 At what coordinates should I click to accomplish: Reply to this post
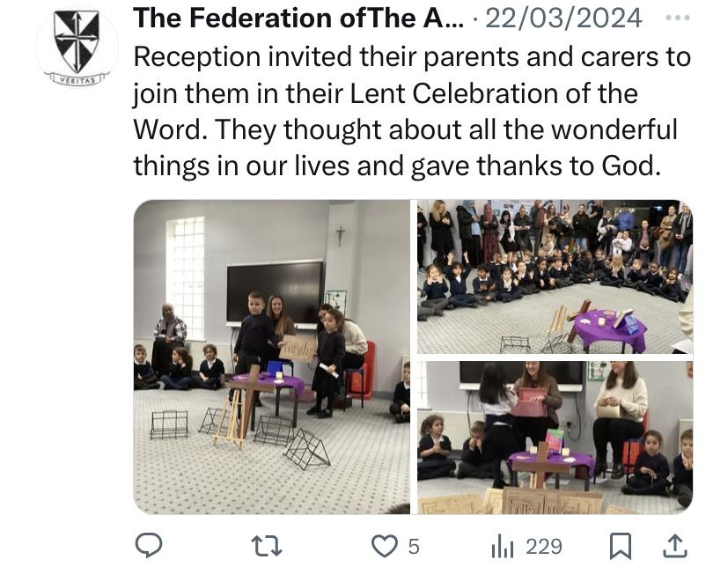pos(150,546)
